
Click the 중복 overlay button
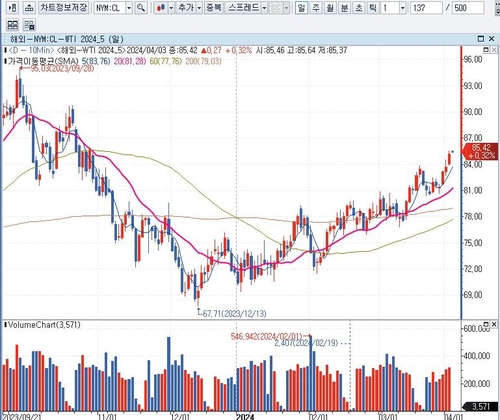point(214,8)
